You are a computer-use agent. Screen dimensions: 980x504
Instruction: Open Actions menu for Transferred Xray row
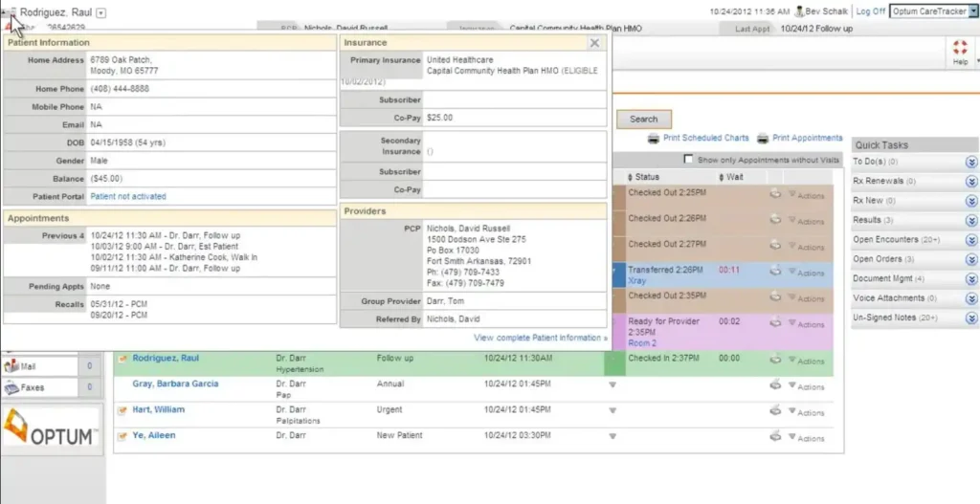pyautogui.click(x=806, y=273)
